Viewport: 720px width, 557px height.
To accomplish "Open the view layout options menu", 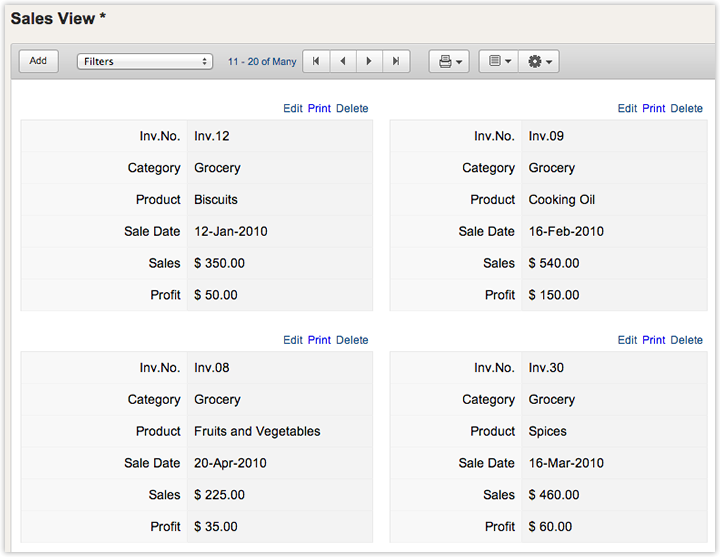I will tap(499, 61).
